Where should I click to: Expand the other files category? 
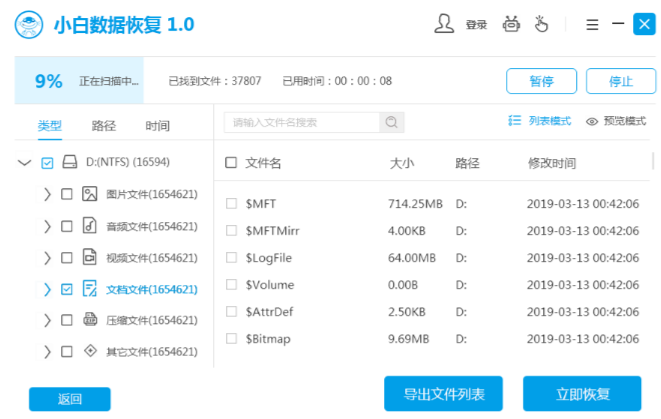coord(47,352)
